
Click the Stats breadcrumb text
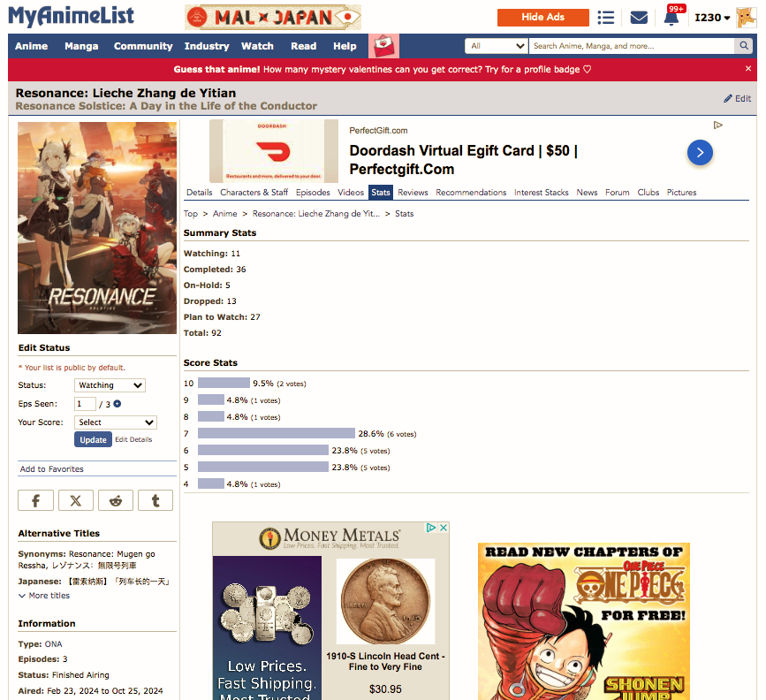click(404, 214)
